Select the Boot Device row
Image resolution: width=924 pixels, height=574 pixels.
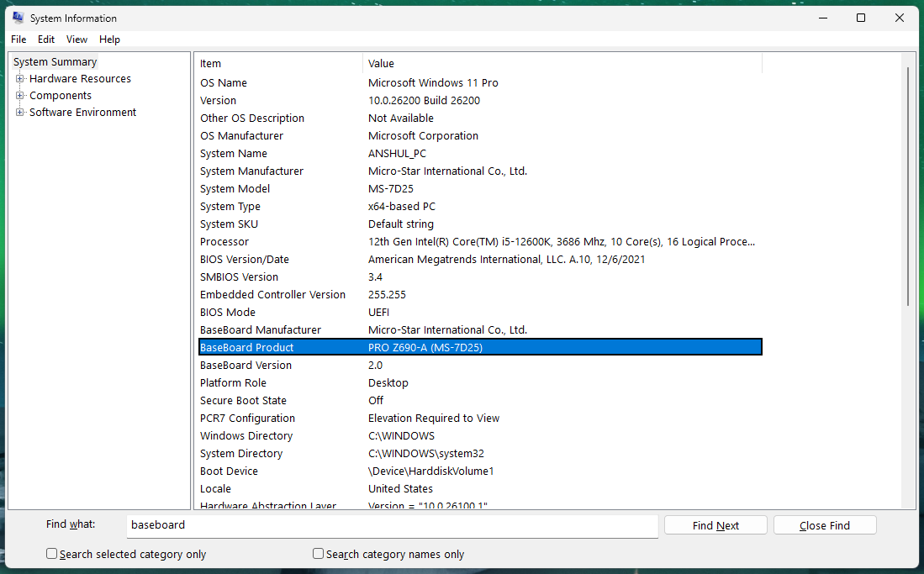click(480, 471)
